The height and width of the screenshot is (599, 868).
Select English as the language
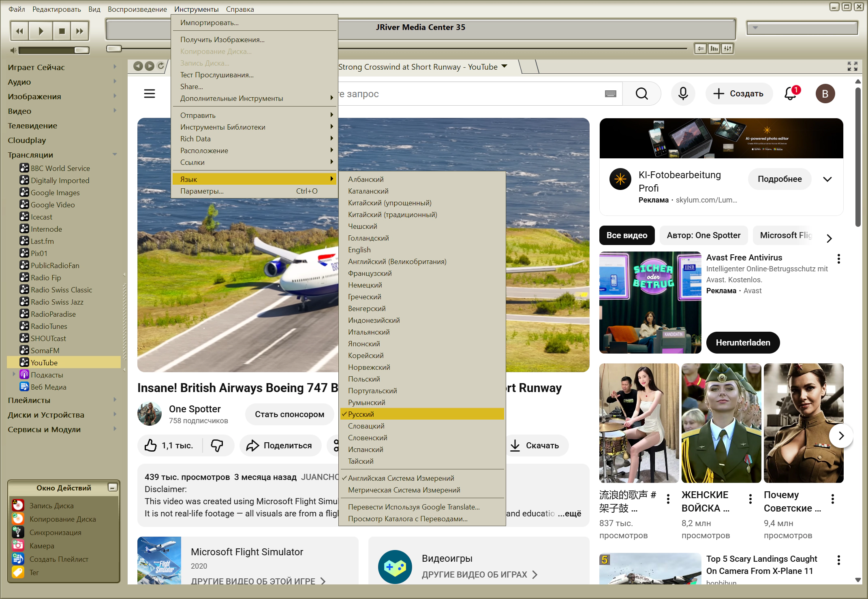point(359,250)
